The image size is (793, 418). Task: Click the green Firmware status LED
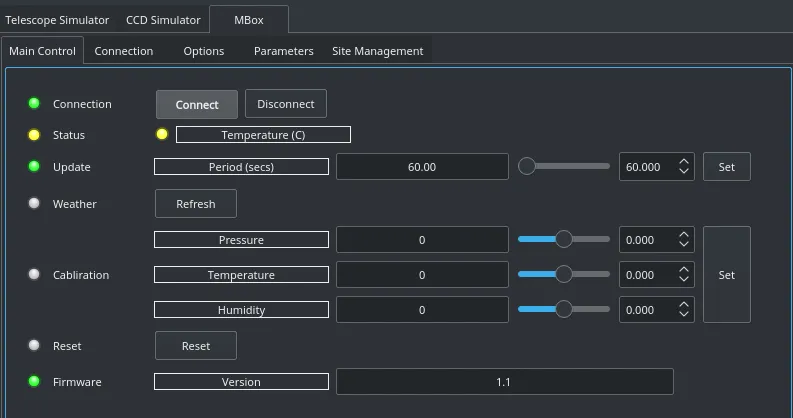coord(34,381)
